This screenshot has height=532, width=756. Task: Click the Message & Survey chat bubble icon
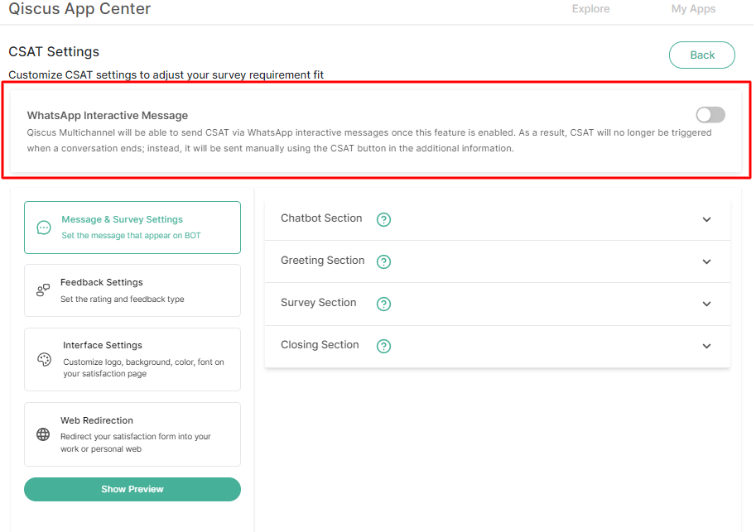[44, 228]
